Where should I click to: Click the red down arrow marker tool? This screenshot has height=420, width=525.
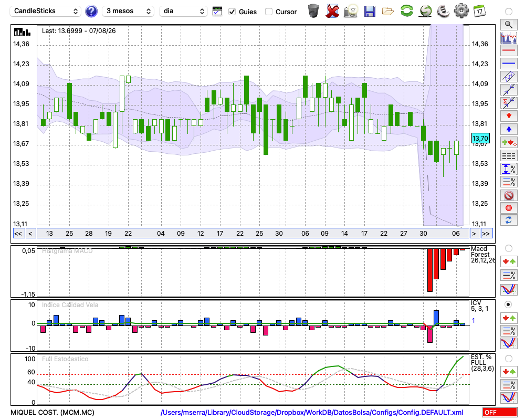point(509,116)
